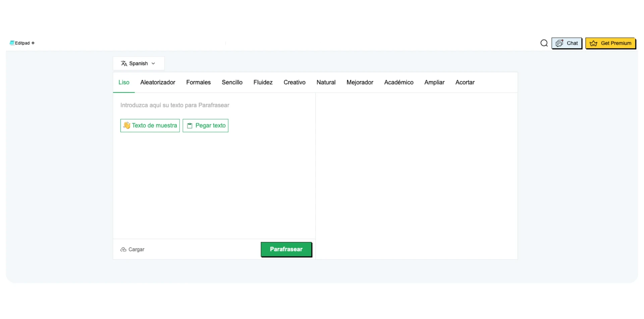Click the Cargar upload cloud icon
This screenshot has height=319, width=644.
(x=123, y=250)
